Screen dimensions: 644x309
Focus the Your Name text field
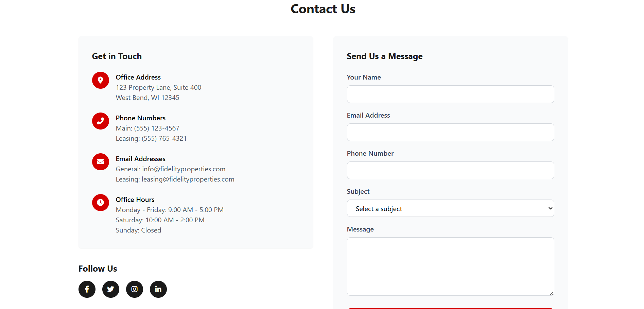pos(450,94)
